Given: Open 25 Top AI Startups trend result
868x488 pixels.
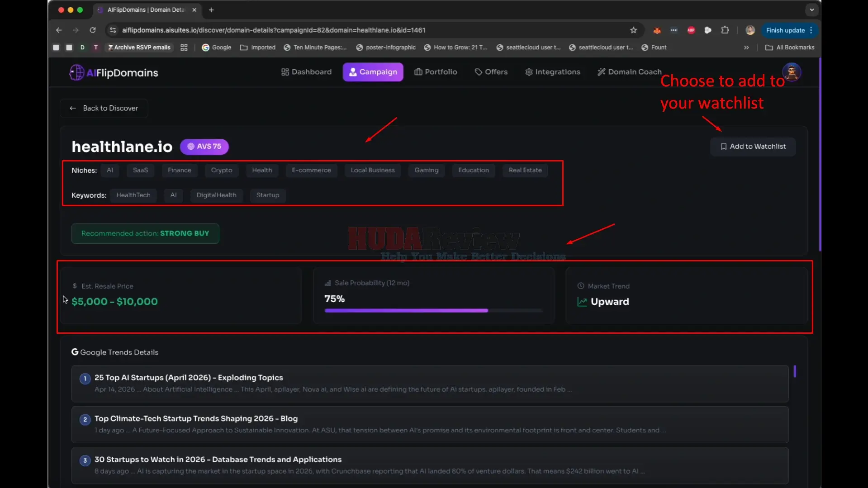Looking at the screenshot, I should tap(430, 384).
